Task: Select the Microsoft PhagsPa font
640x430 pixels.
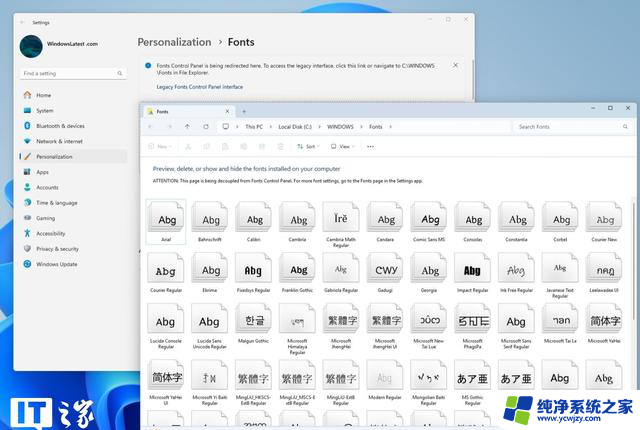Action: click(x=473, y=326)
